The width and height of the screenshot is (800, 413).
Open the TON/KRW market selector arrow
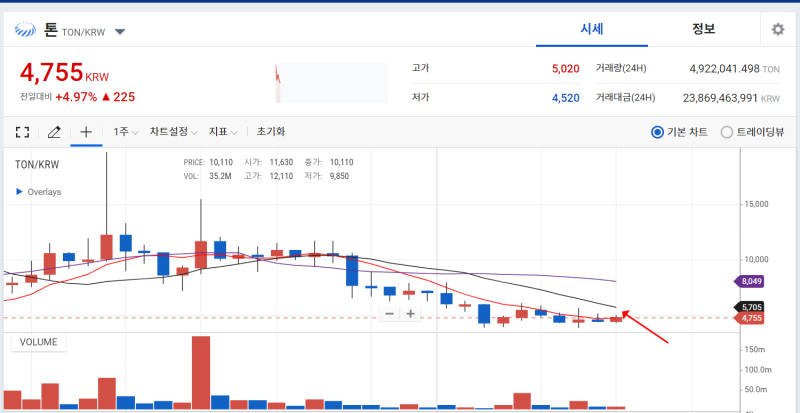[119, 32]
